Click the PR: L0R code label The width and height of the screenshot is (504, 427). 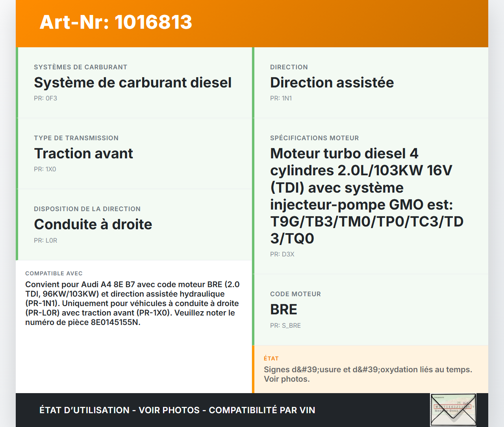tap(45, 240)
